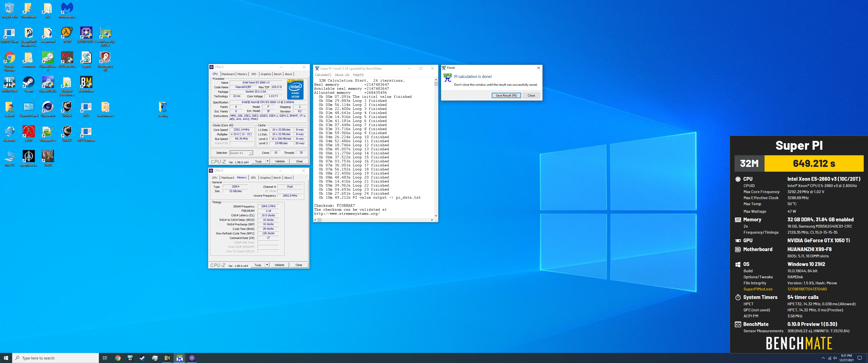Launch BenchMate from the desktop icon
The height and width of the screenshot is (363, 868).
tap(86, 84)
